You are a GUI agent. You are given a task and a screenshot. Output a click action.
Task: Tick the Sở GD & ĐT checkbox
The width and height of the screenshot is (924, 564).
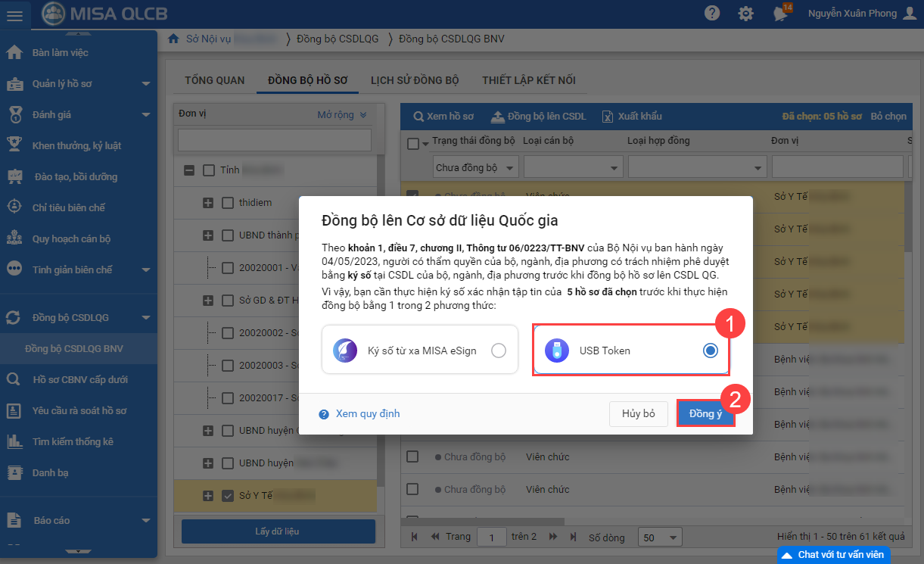(228, 301)
